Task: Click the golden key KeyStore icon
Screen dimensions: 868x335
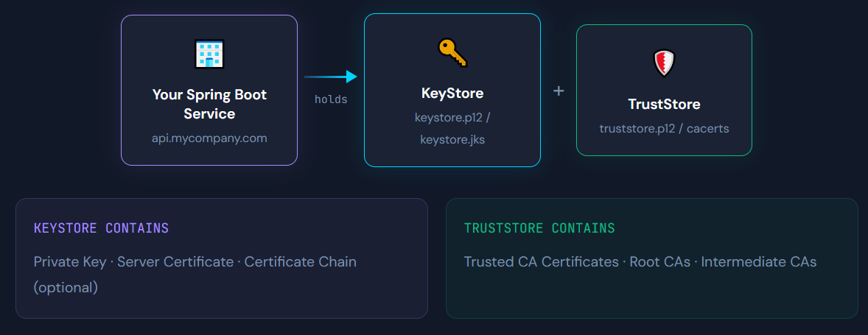Action: coord(452,53)
